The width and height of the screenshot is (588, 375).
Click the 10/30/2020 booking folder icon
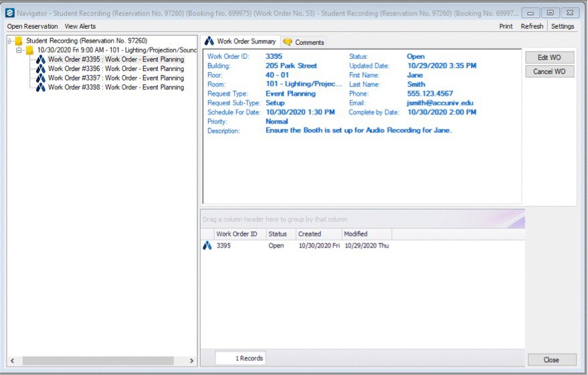[x=29, y=50]
